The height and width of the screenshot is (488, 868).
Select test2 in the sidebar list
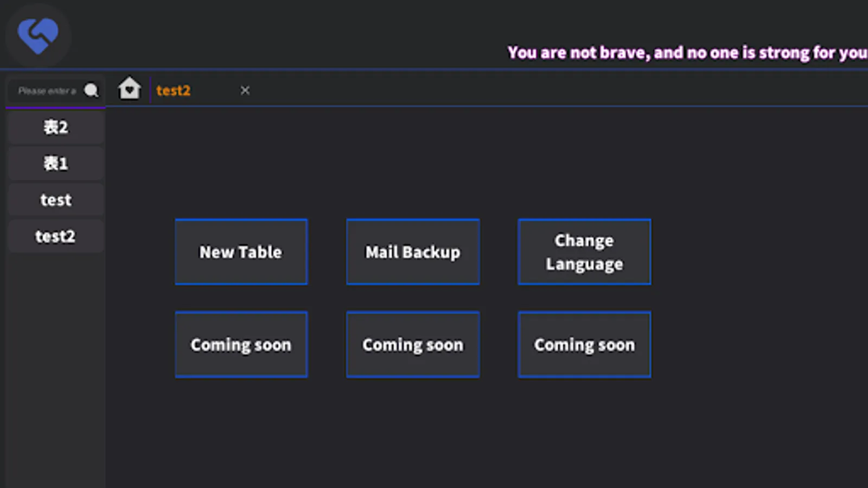pos(55,236)
